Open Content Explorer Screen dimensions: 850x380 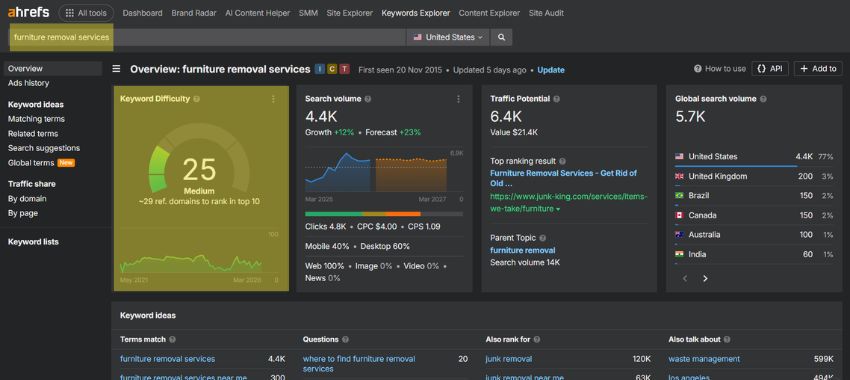489,13
